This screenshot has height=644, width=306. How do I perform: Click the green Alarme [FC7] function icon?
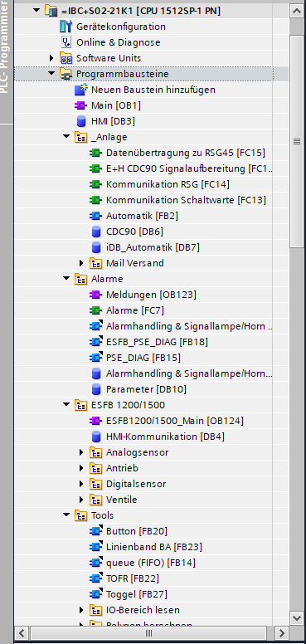coord(96,310)
